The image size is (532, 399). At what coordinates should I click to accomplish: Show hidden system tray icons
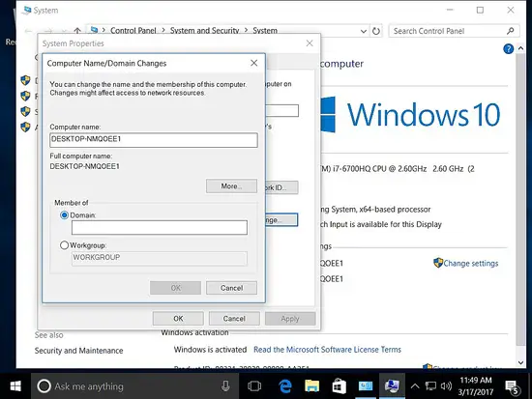point(415,386)
